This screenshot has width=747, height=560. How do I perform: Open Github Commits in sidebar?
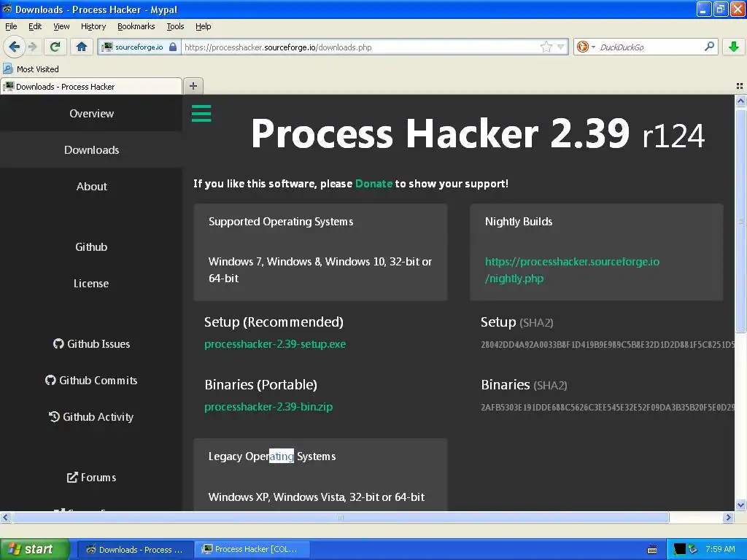91,380
